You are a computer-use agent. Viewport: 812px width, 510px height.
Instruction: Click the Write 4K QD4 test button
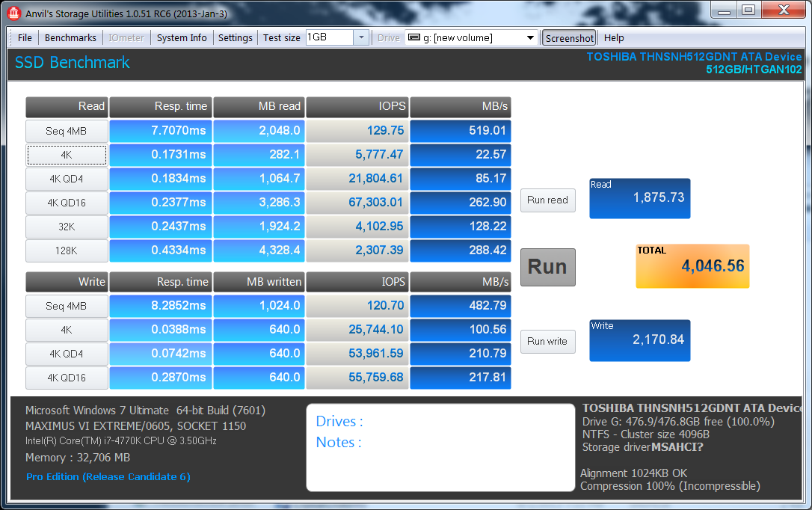[67, 354]
